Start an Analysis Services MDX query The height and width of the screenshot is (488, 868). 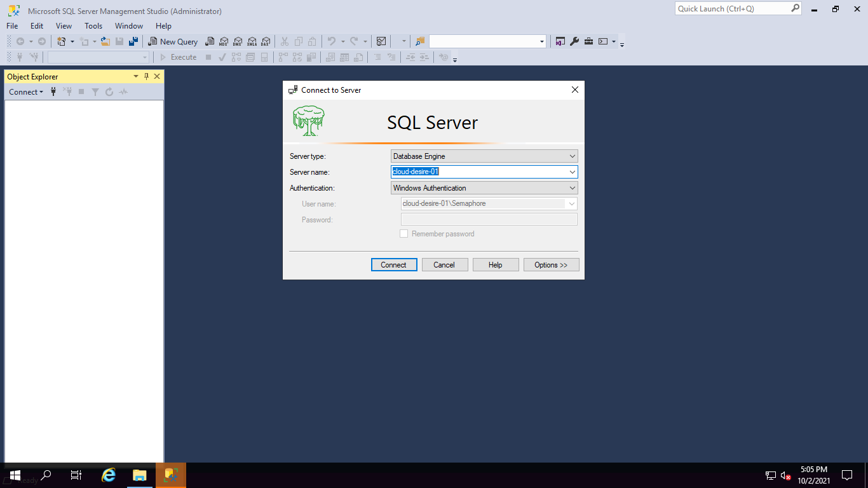(224, 41)
